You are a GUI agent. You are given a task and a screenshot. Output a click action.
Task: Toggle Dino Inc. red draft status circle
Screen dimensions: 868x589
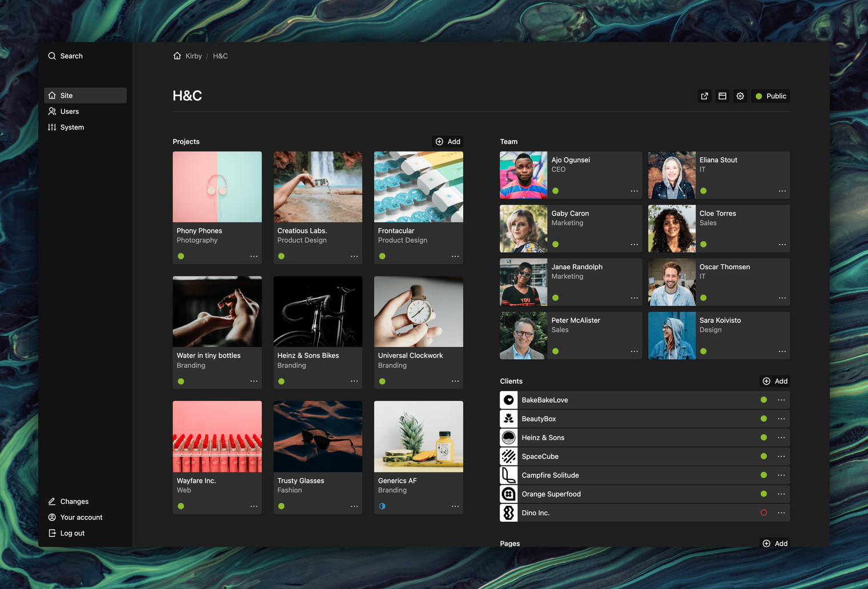763,513
